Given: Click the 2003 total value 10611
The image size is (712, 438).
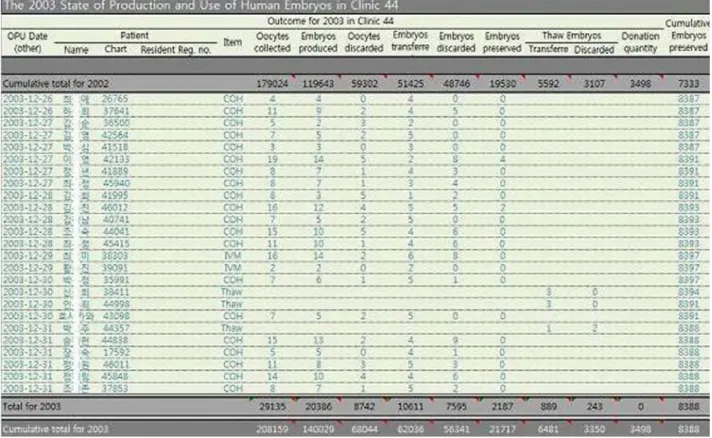Looking at the screenshot, I should coord(410,407).
